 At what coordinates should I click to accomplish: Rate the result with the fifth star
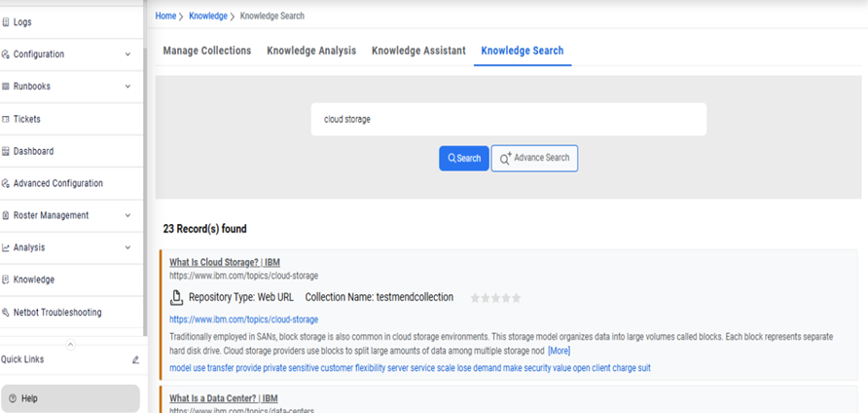pyautogui.click(x=517, y=298)
